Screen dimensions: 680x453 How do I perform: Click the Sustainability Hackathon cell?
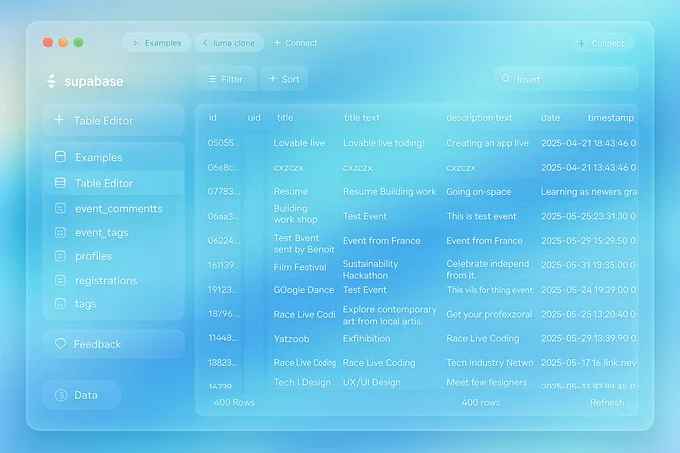coord(370,269)
